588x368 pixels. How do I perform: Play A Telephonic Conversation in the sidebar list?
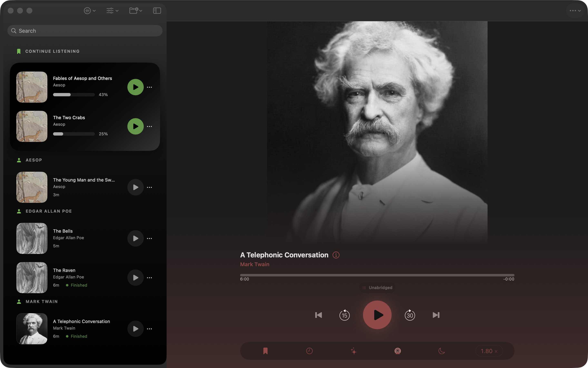(135, 329)
